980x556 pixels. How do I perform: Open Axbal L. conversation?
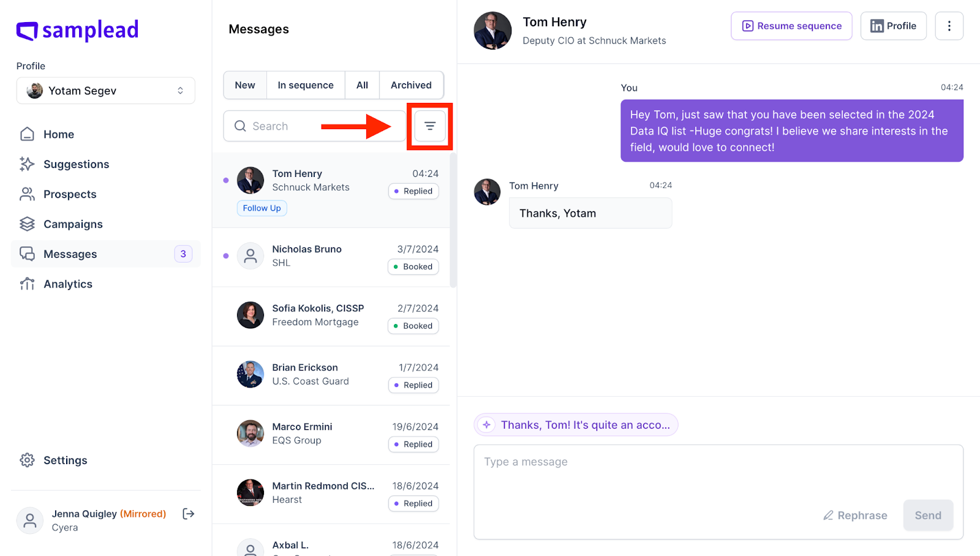331,541
